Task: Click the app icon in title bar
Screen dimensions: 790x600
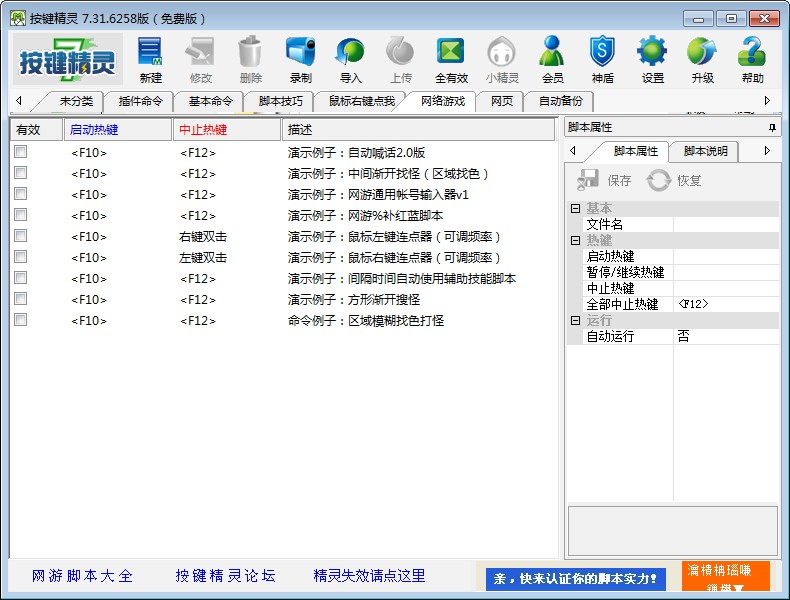Action: pyautogui.click(x=18, y=19)
